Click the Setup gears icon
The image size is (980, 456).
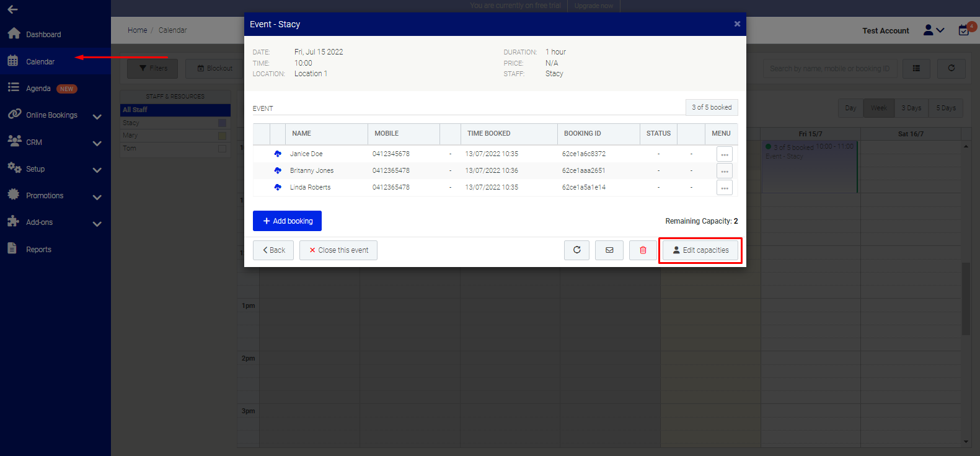coord(14,167)
